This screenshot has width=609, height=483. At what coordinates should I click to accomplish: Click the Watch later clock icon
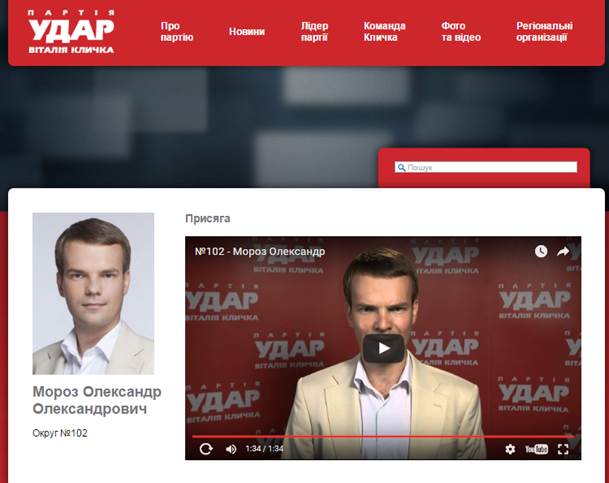click(x=541, y=251)
